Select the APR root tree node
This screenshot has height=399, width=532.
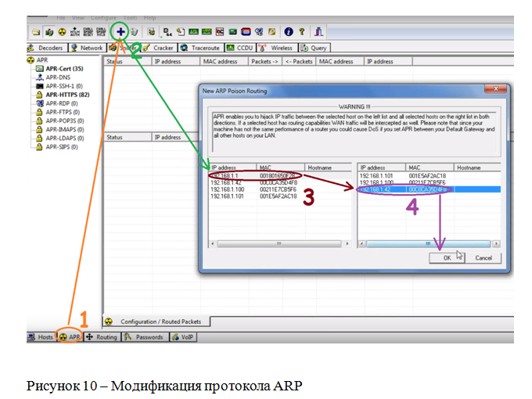(42, 60)
